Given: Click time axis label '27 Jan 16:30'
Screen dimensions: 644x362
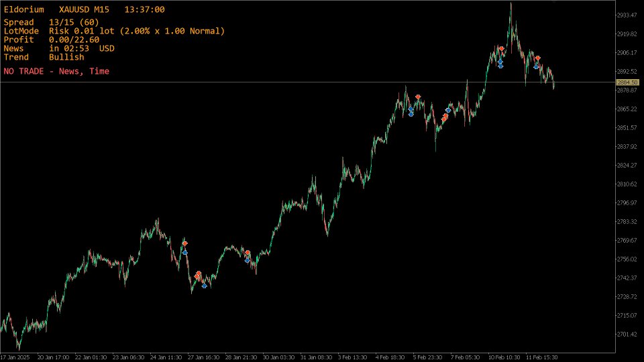Looking at the screenshot, I should tap(203, 357).
